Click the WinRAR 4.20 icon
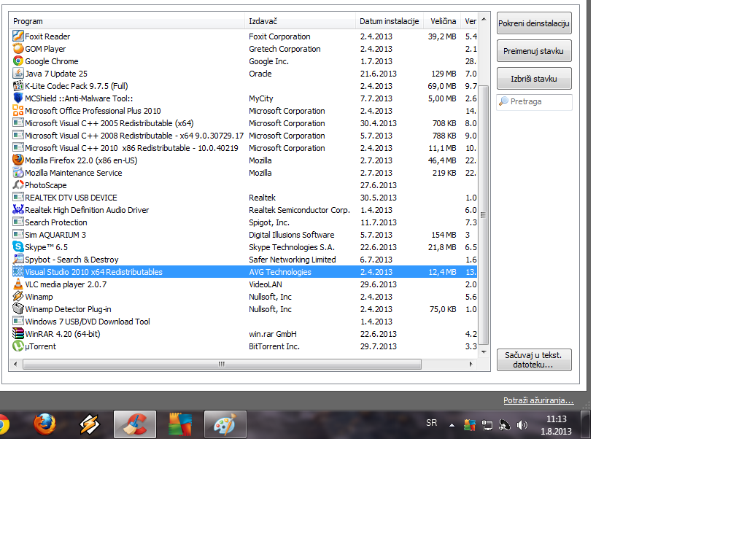The width and height of the screenshot is (747, 560). (18, 333)
